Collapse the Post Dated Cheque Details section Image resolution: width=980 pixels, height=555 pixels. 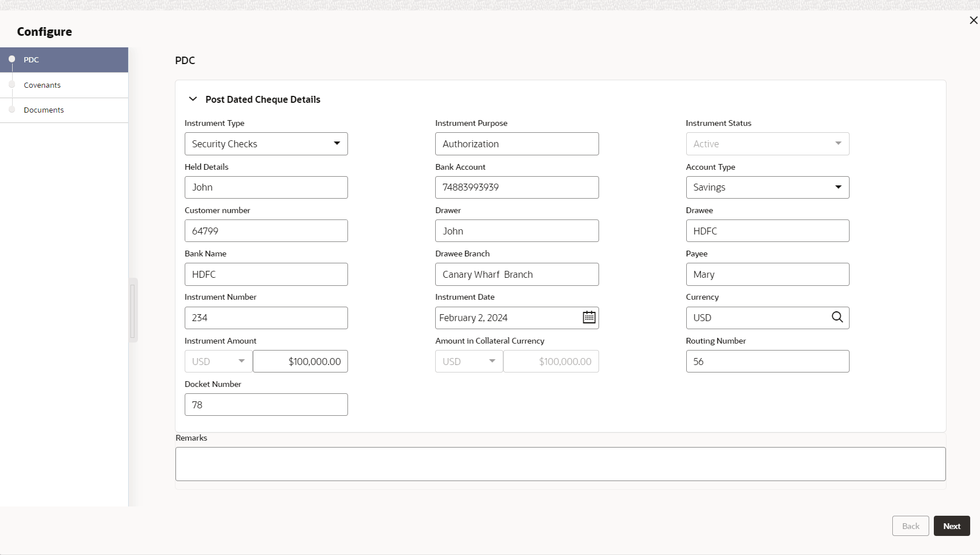(193, 99)
